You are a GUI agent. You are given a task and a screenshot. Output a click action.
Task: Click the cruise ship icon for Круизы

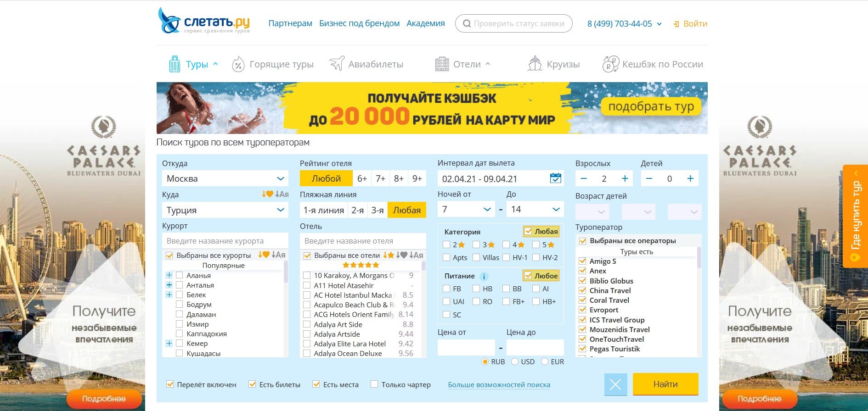pos(535,64)
